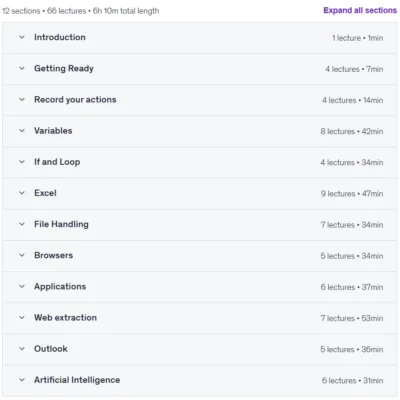Expand the Browsers section chevron
This screenshot has height=400, width=400.
[x=22, y=255]
